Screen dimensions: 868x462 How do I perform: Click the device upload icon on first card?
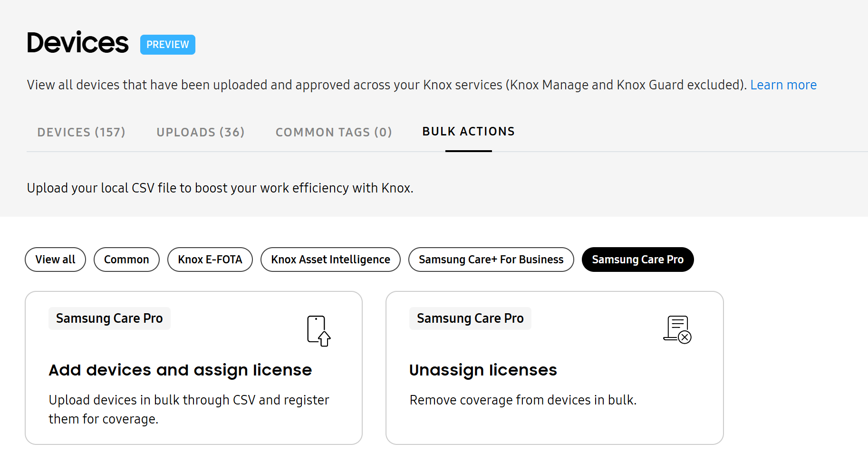pos(318,331)
